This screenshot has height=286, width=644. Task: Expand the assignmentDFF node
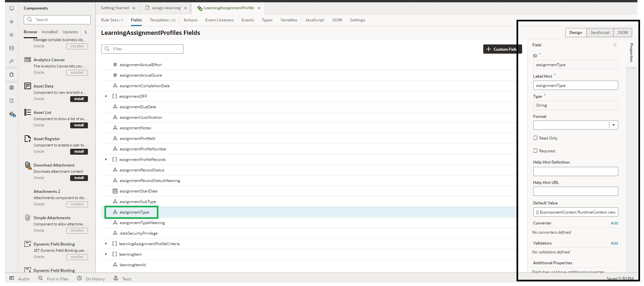click(106, 96)
